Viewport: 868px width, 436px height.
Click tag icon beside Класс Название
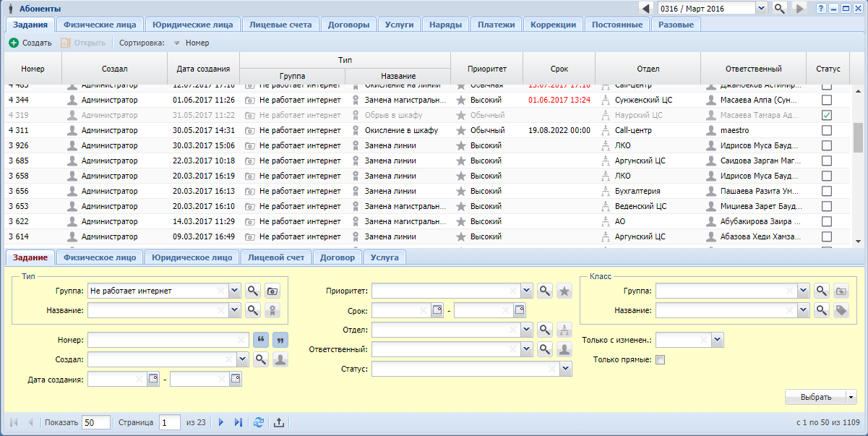(841, 310)
